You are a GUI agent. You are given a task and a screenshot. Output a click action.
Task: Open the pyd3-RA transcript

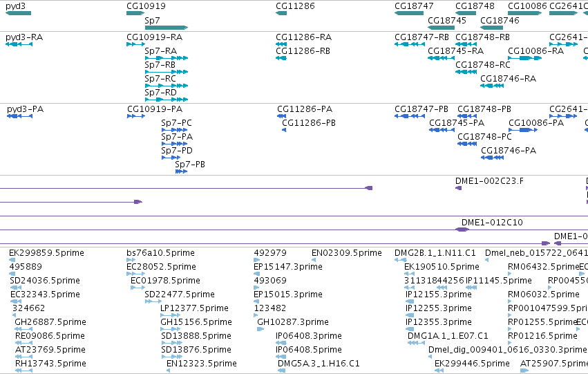click(19, 44)
